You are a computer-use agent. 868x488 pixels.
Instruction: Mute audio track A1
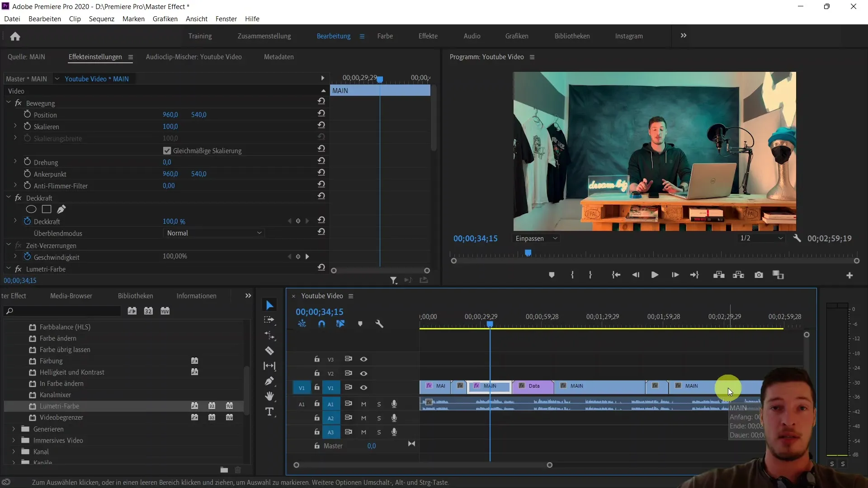click(x=363, y=404)
